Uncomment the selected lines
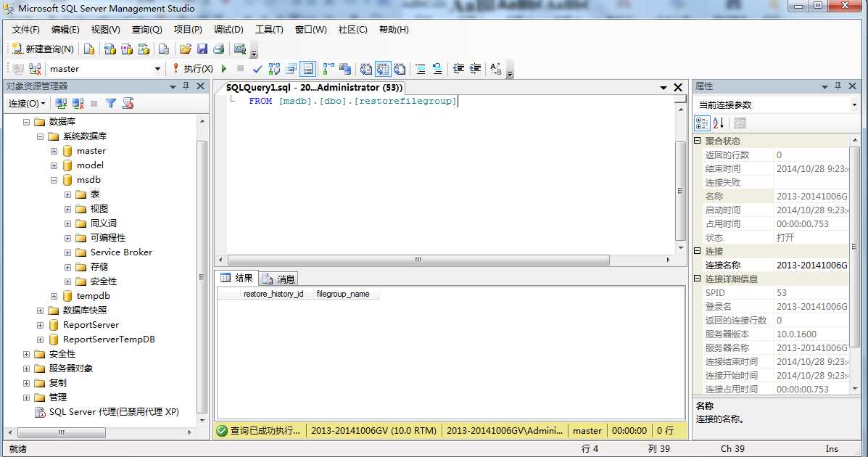The image size is (868, 457). 437,69
